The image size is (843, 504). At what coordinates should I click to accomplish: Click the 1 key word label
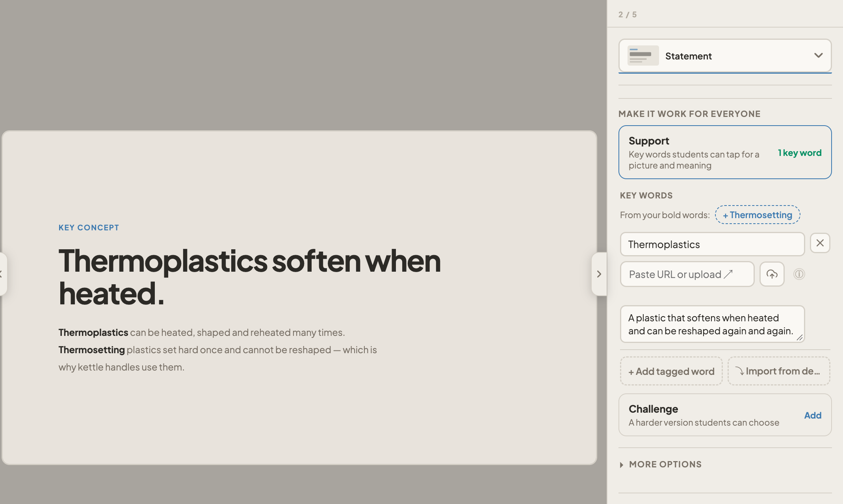pyautogui.click(x=800, y=153)
